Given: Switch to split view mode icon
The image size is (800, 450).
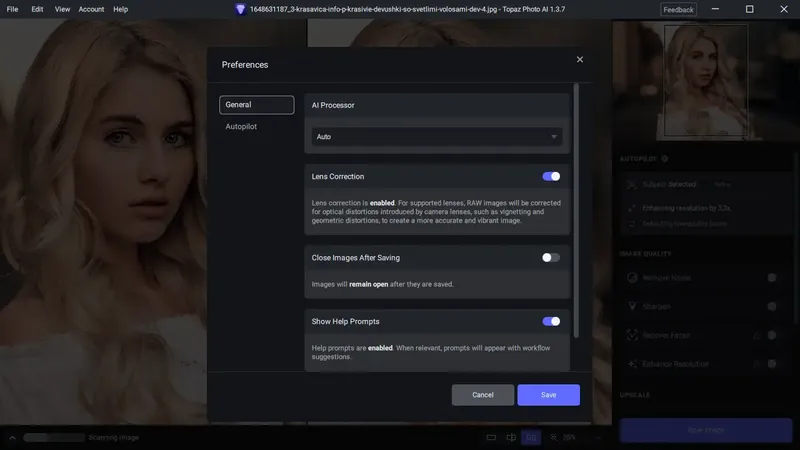Looking at the screenshot, I should click(511, 437).
